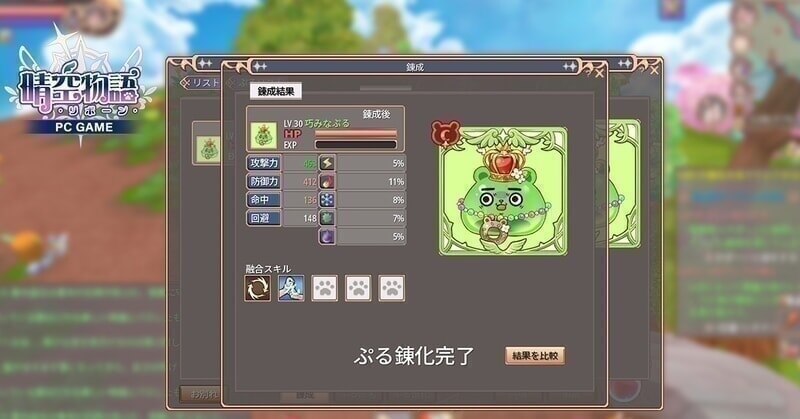Click the small Puru avatar thumbnail

click(264, 136)
